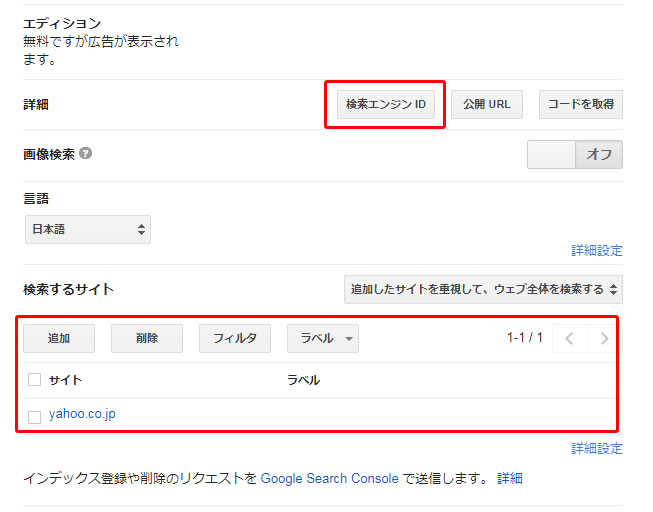Go to next page of sites arrow
The width and height of the screenshot is (653, 512).
tap(604, 338)
